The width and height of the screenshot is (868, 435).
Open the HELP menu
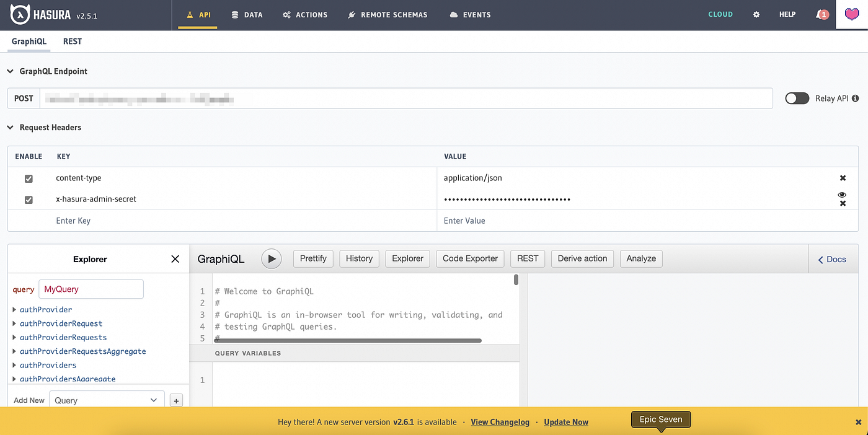coord(787,14)
